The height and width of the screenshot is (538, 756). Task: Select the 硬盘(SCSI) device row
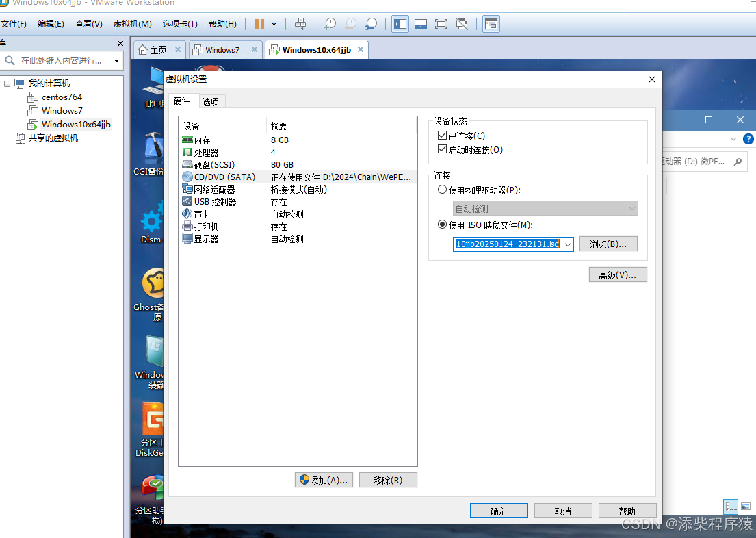[298, 164]
